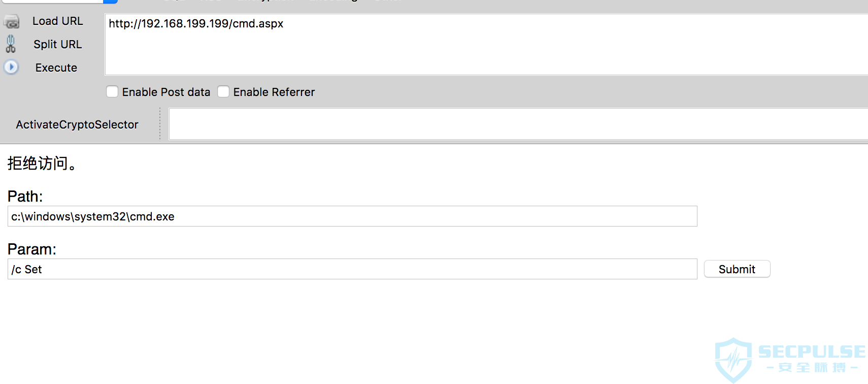The height and width of the screenshot is (384, 868).
Task: Click the Split URL text label
Action: [x=57, y=45]
